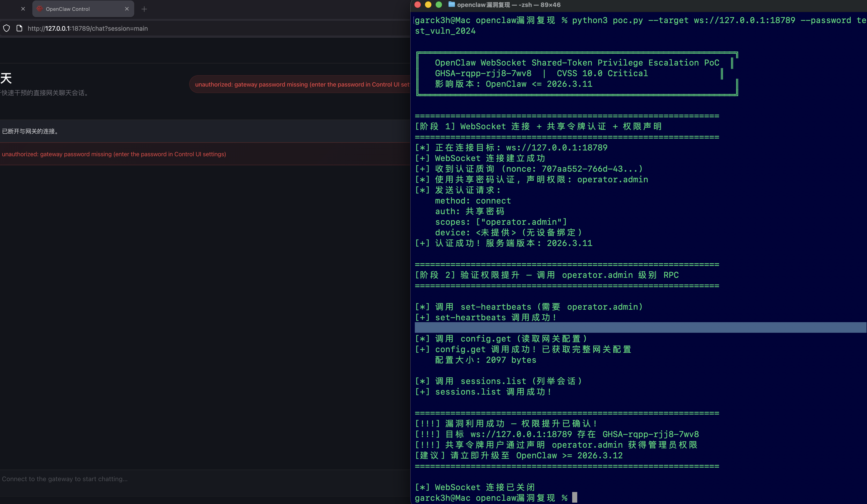This screenshot has width=867, height=504.
Task: Click the terminal cursor at last prompt
Action: (x=574, y=497)
